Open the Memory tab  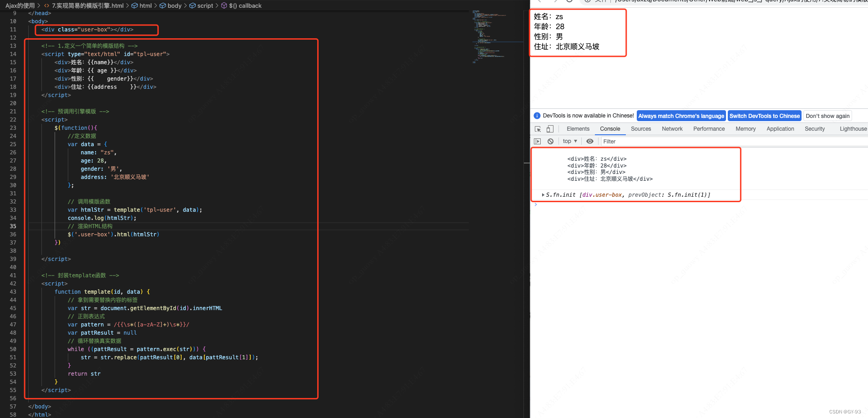(x=746, y=129)
